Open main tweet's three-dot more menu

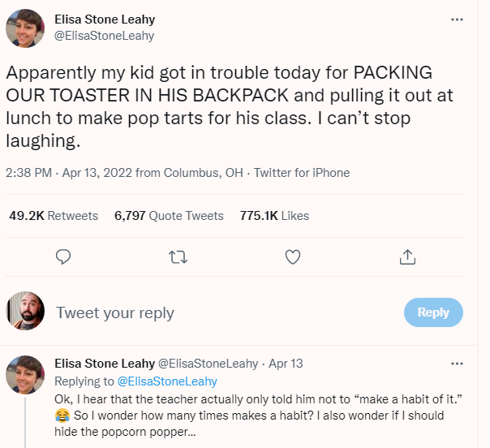tap(457, 19)
